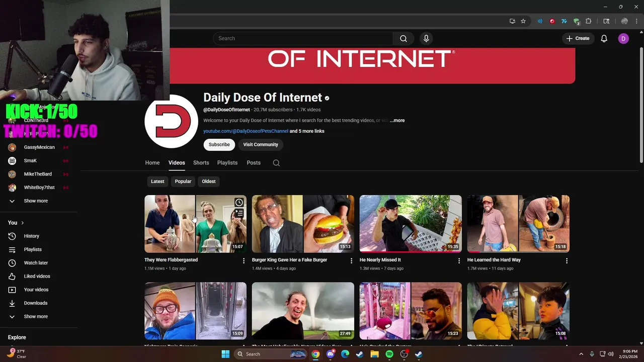Open Discord from the taskbar
Image resolution: width=644 pixels, height=362 pixels.
[x=330, y=354]
